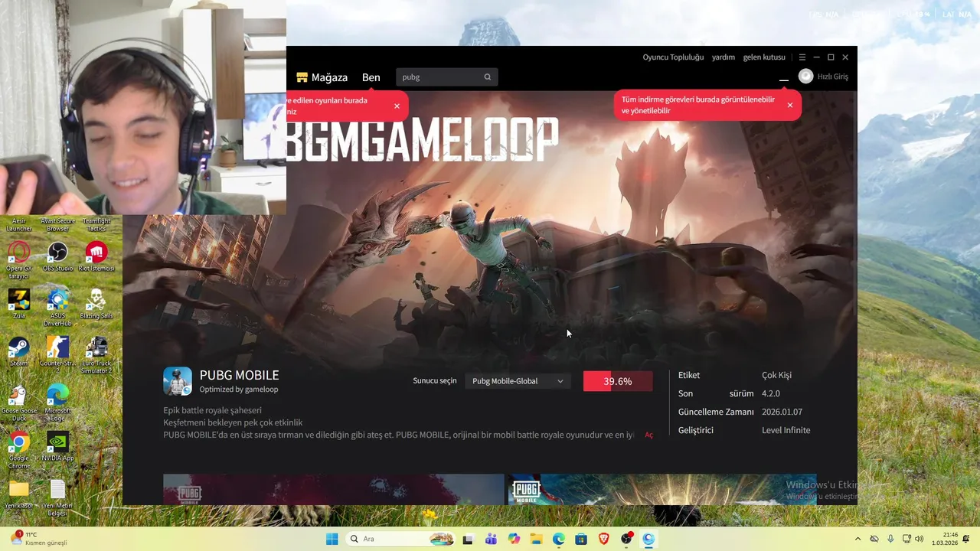The width and height of the screenshot is (980, 551).
Task: Click GameLoop icon in the taskbar
Action: click(x=649, y=539)
